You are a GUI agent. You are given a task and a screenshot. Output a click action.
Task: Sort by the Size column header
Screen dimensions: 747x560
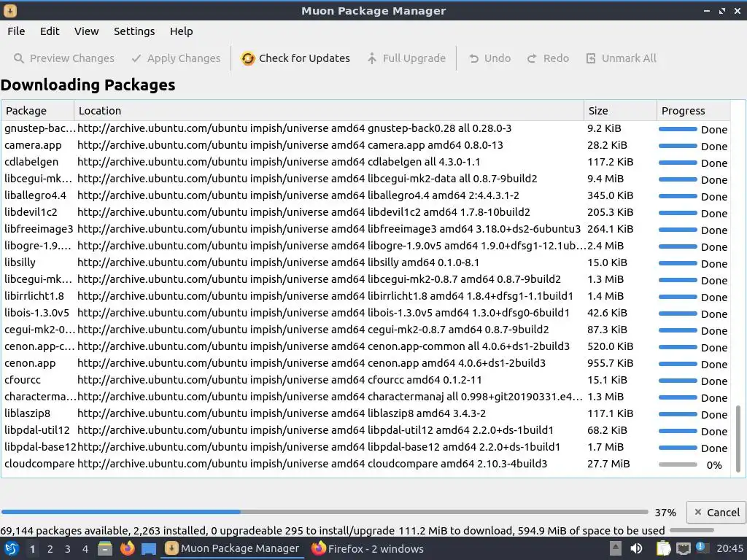(x=620, y=111)
